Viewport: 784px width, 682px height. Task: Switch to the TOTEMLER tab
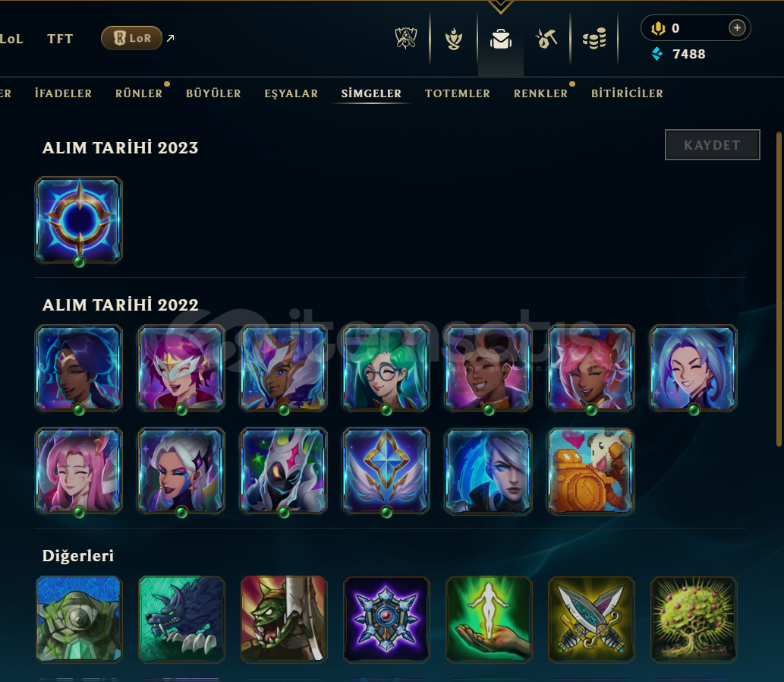(x=458, y=93)
